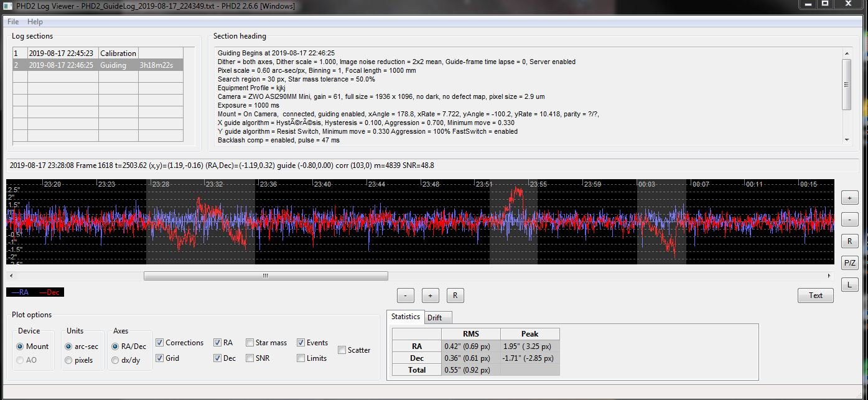Click the L lock button beside the graph
Screen dimensions: 868x400
pyautogui.click(x=849, y=285)
